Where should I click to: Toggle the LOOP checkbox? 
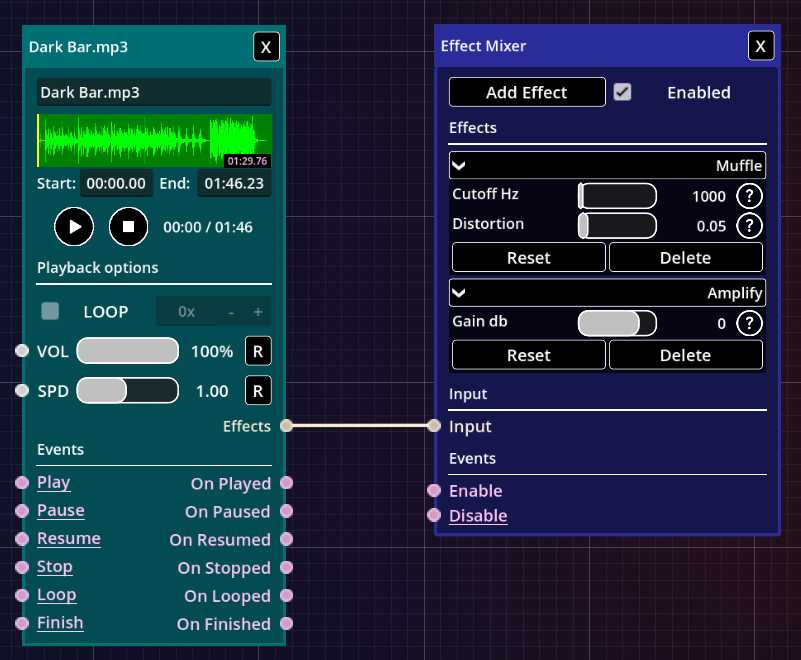click(50, 311)
